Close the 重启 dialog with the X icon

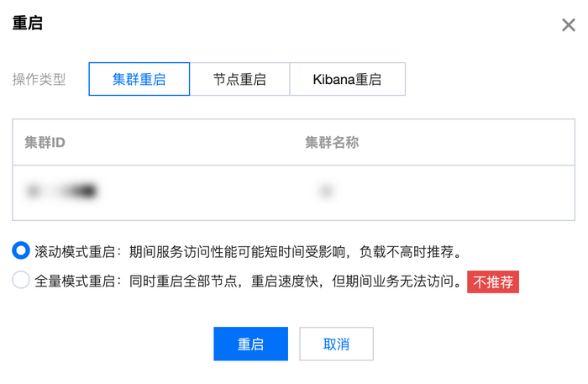pos(569,24)
